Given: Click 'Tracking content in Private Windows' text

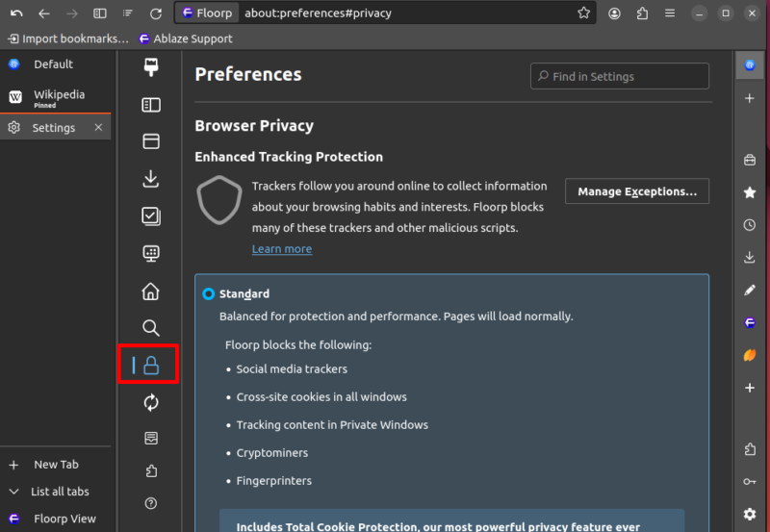Looking at the screenshot, I should tap(332, 425).
